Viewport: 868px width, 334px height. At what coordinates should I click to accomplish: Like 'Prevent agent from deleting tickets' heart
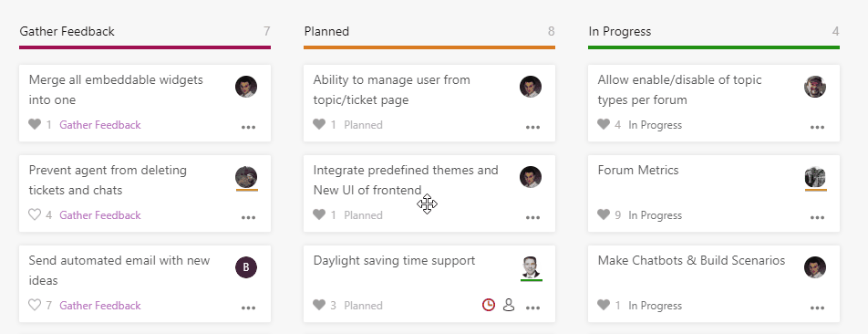point(35,215)
